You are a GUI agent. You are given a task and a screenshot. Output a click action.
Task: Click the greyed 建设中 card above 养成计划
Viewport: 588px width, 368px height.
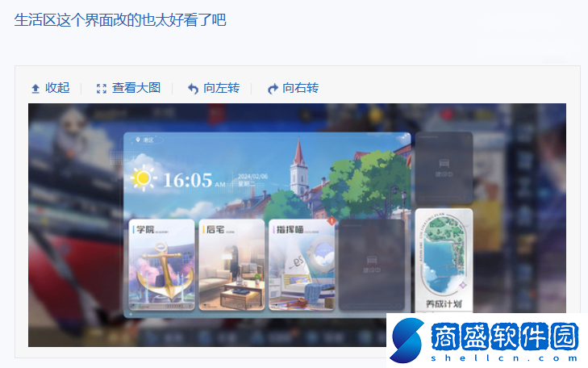click(x=444, y=168)
